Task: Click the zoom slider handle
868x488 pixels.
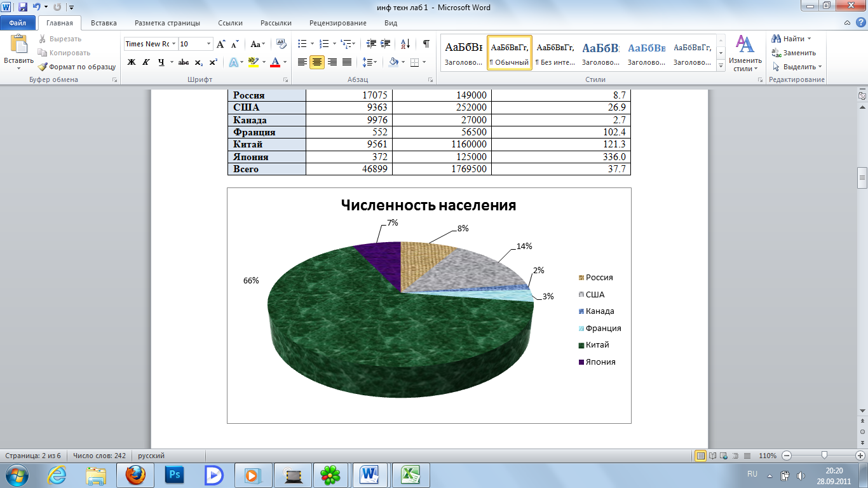Action: [x=824, y=456]
